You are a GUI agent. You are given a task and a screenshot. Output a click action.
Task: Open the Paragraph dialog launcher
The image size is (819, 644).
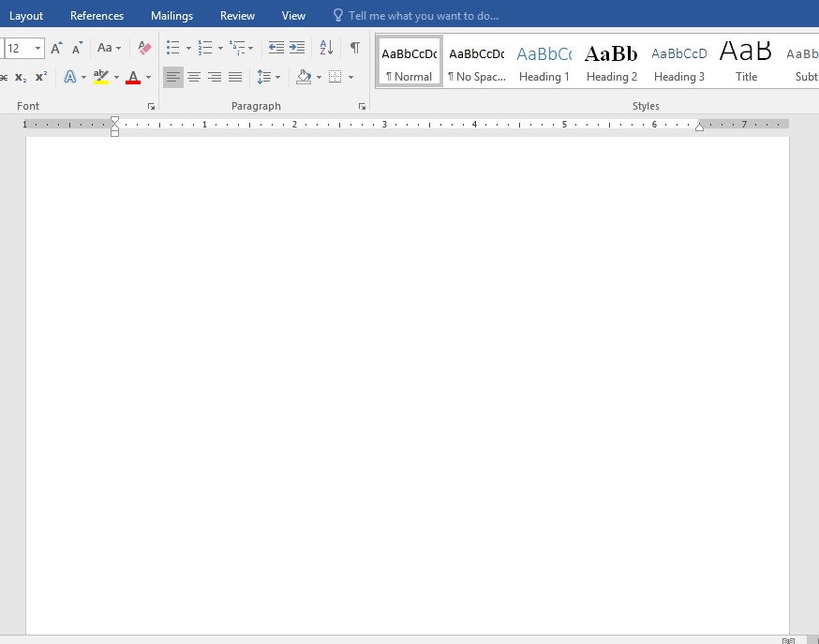tap(362, 107)
